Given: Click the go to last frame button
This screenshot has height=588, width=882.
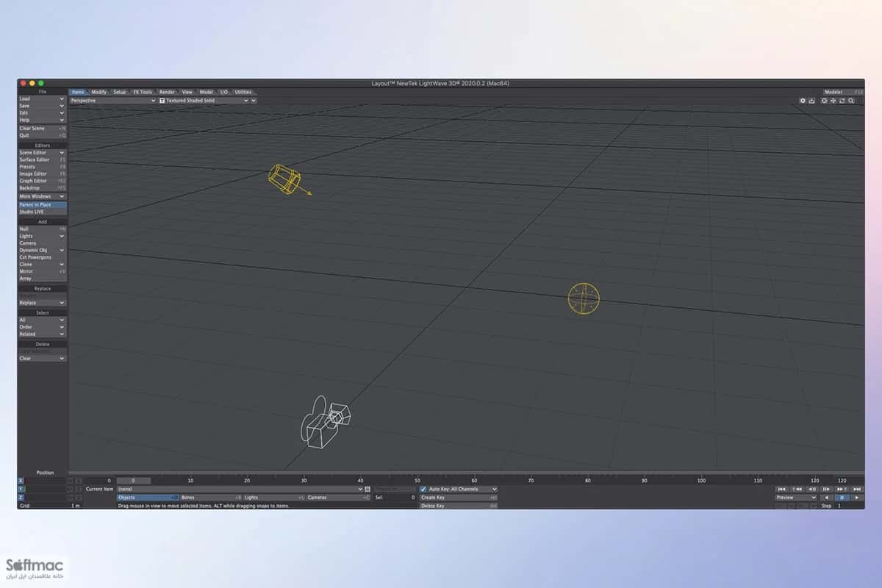Looking at the screenshot, I should tap(857, 490).
